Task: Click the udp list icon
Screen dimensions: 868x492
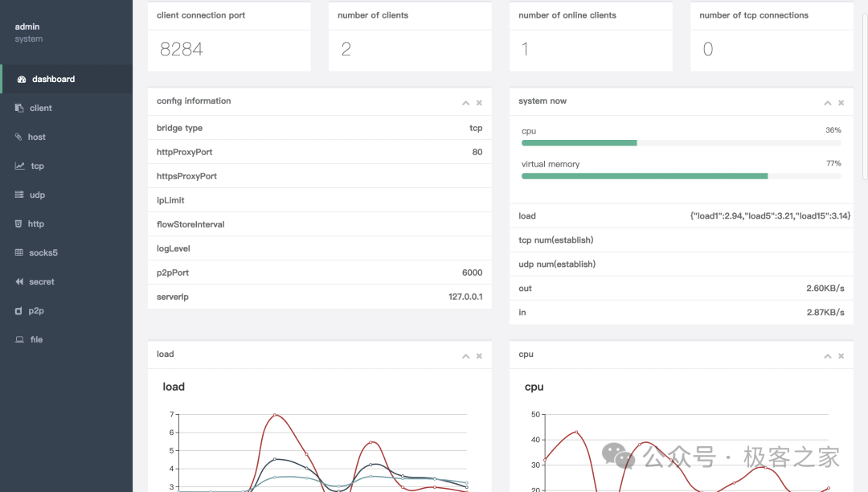Action: pyautogui.click(x=19, y=195)
